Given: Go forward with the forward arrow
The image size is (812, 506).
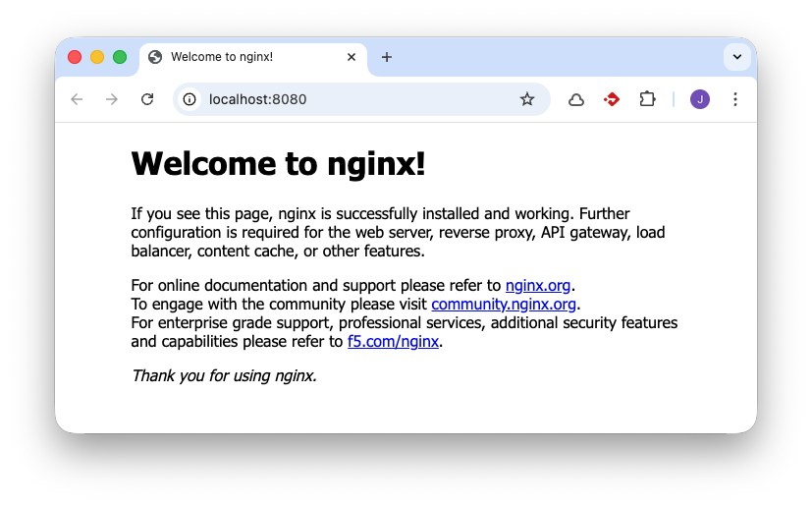Looking at the screenshot, I should click(112, 99).
